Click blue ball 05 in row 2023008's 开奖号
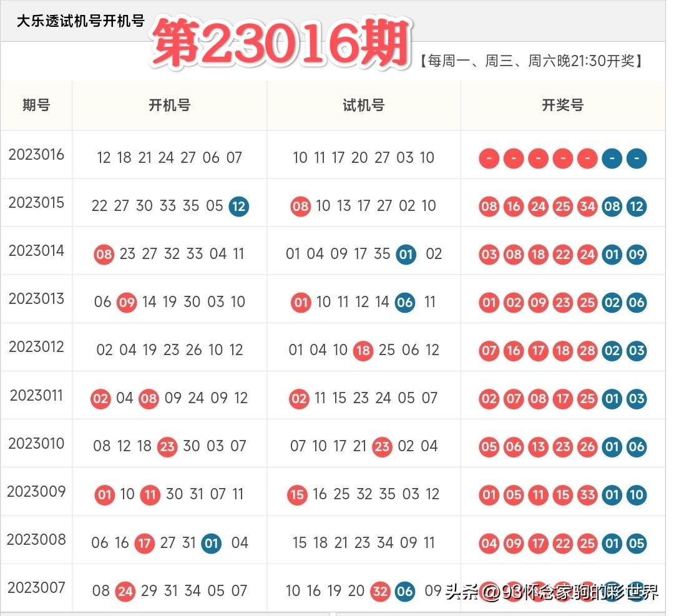Screen dimensions: 674x616 coord(637,544)
